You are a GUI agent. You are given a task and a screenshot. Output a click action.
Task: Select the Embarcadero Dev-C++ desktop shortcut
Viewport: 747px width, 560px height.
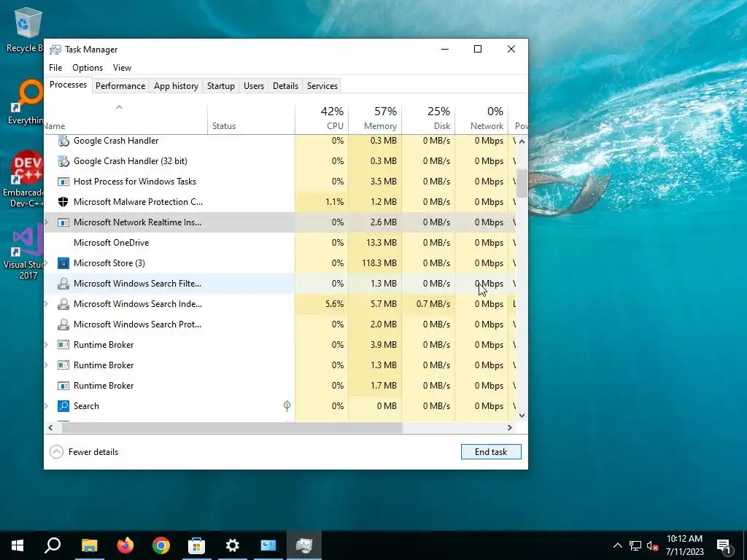tap(24, 180)
